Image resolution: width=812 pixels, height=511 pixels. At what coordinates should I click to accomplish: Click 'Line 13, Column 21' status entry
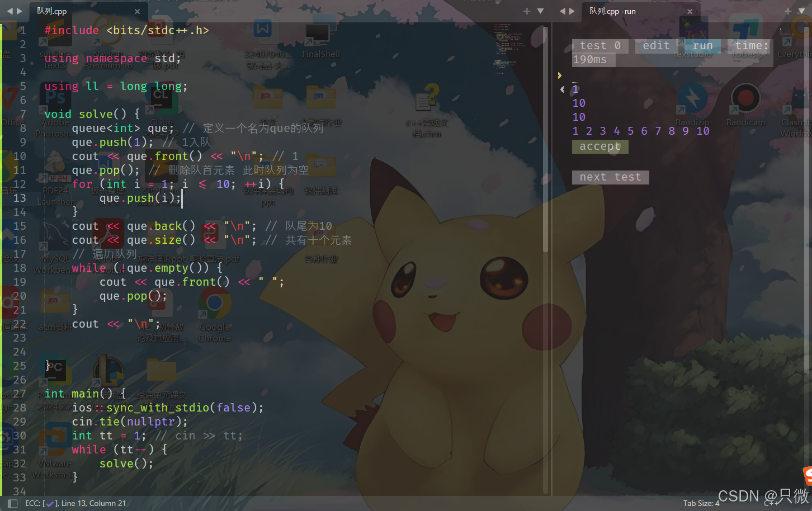point(93,504)
